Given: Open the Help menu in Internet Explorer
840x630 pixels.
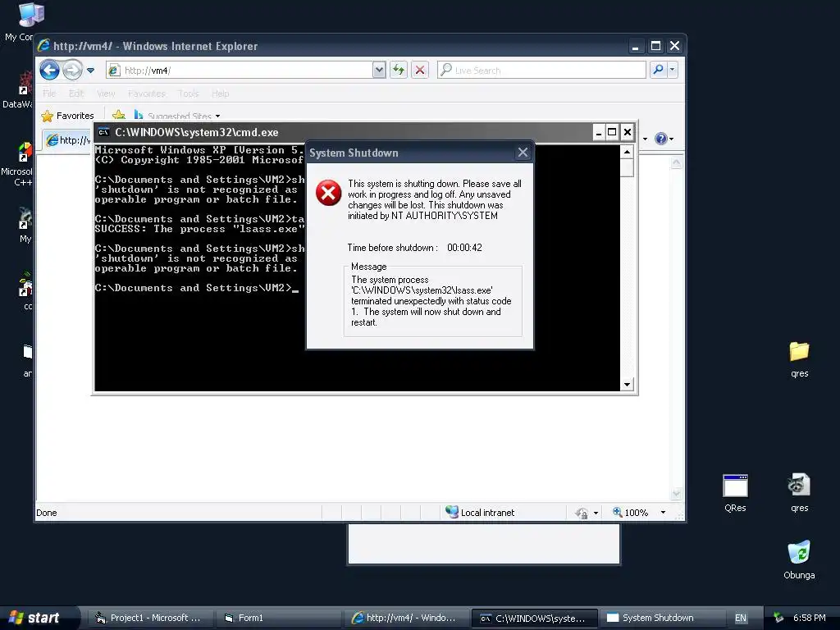Looking at the screenshot, I should coord(220,94).
